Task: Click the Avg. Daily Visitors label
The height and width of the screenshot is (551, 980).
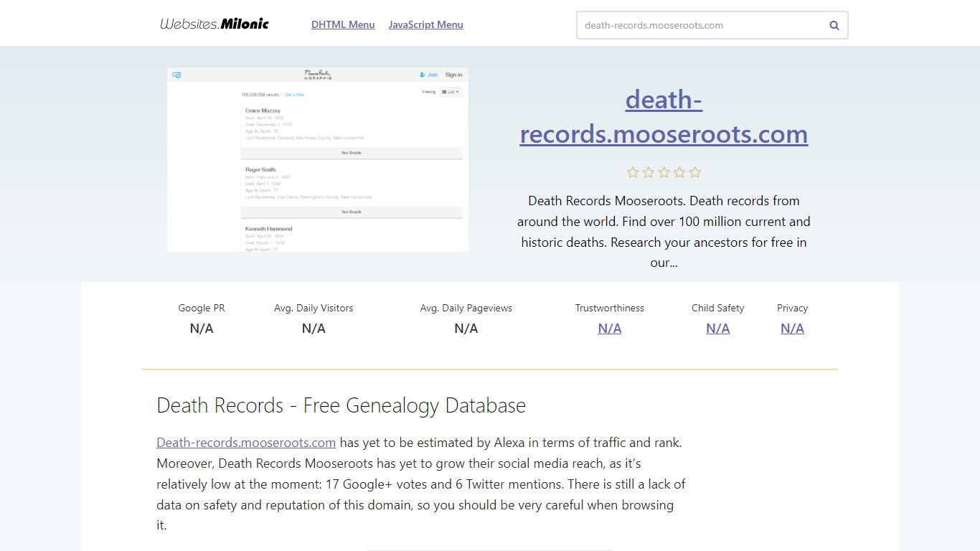Action: click(314, 308)
